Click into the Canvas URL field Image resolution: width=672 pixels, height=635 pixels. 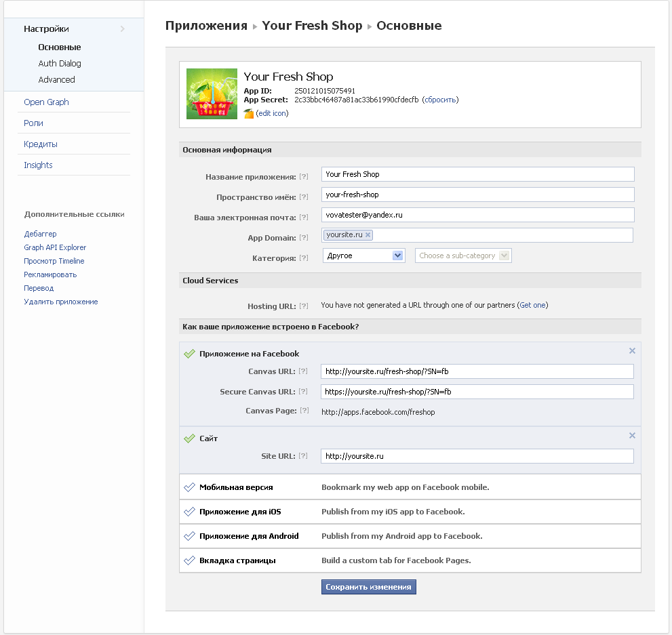[477, 371]
